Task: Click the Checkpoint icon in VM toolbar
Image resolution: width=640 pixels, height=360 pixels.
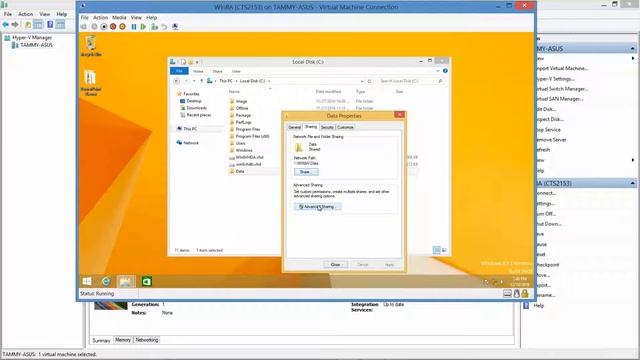Action: pos(155,27)
